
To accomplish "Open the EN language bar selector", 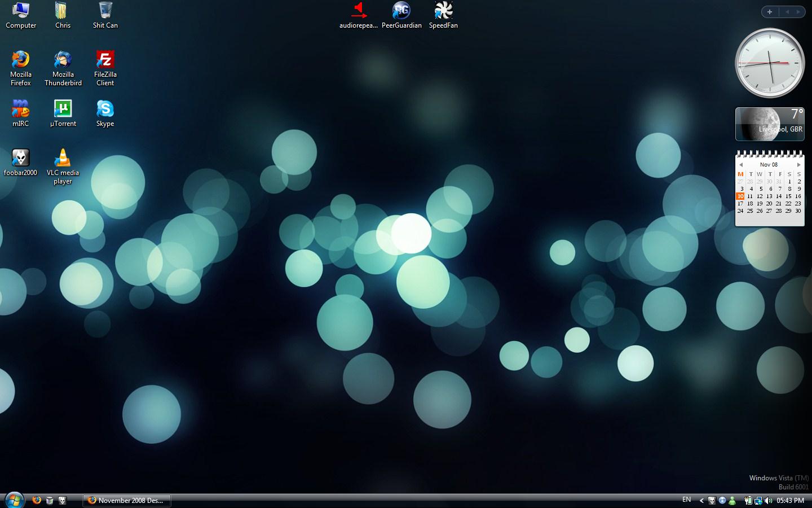I will tap(686, 500).
